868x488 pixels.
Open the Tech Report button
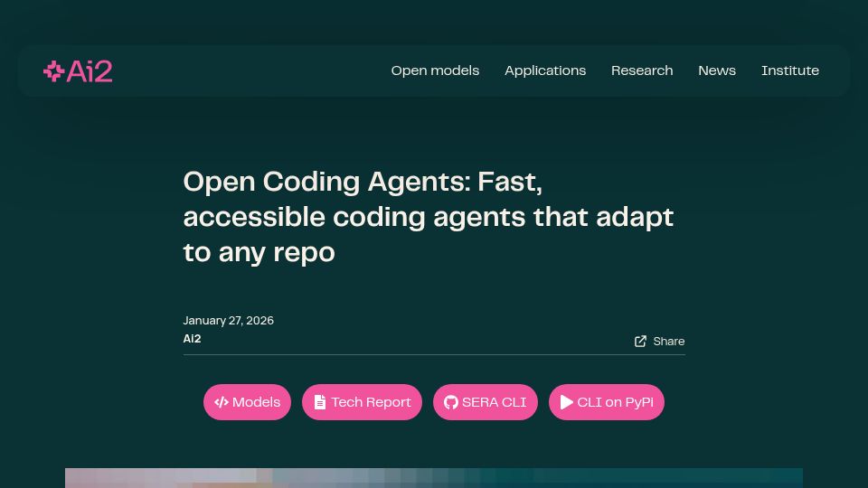point(362,402)
